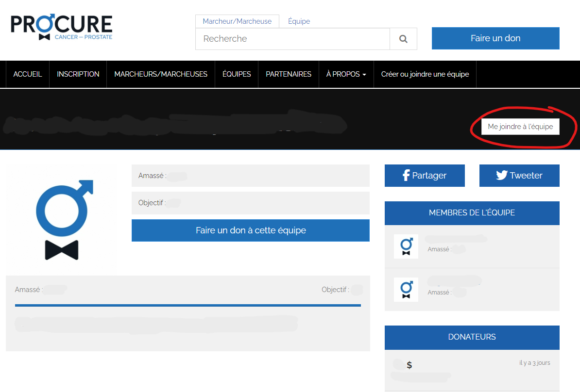Click Créer ou joindre une équipe
580x392 pixels.
(425, 74)
